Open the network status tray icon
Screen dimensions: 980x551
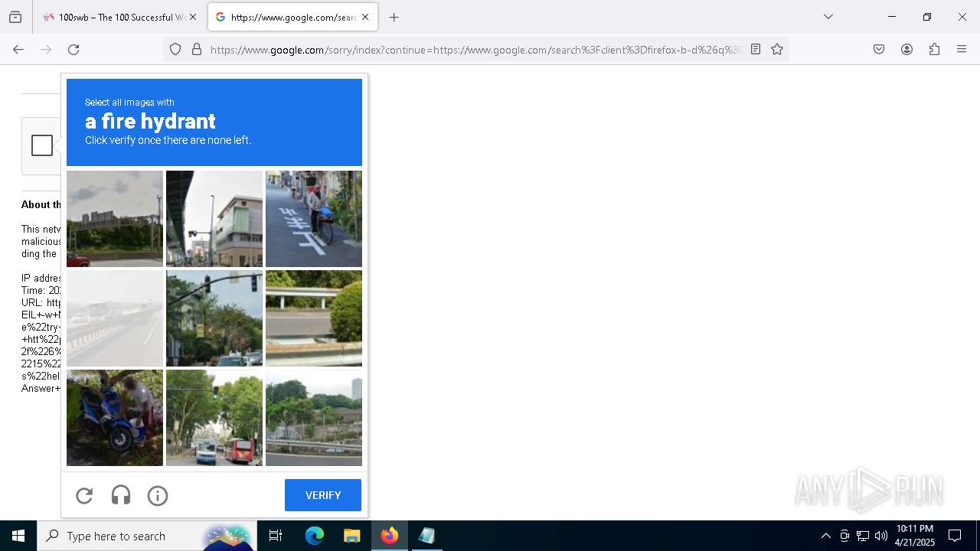863,536
